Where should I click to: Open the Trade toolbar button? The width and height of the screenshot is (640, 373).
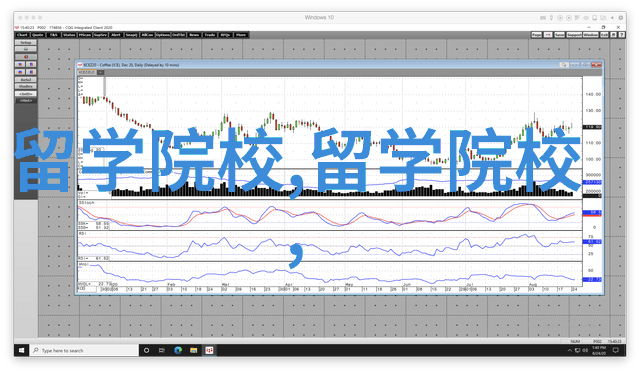pyautogui.click(x=209, y=35)
